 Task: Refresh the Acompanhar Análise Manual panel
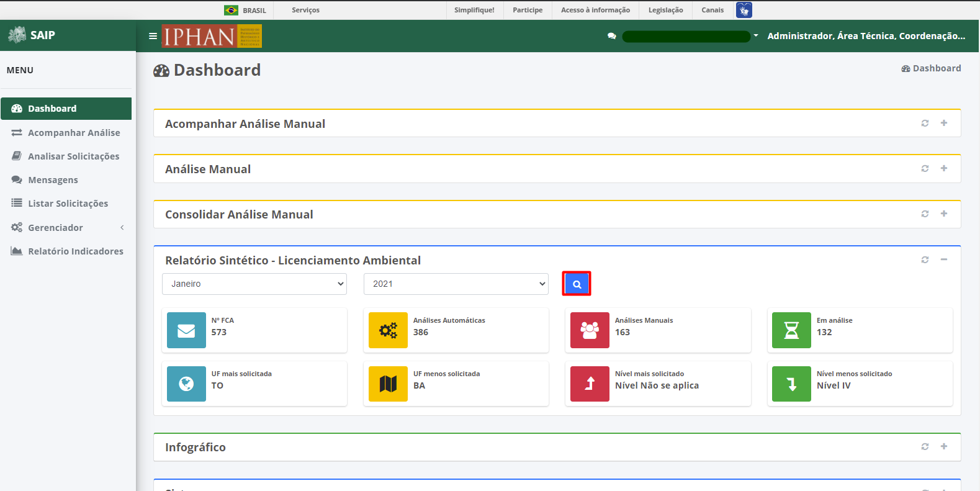click(x=925, y=123)
